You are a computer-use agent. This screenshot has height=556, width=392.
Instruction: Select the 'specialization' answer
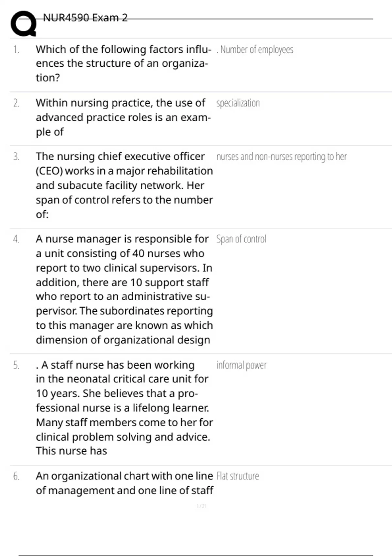tap(238, 103)
